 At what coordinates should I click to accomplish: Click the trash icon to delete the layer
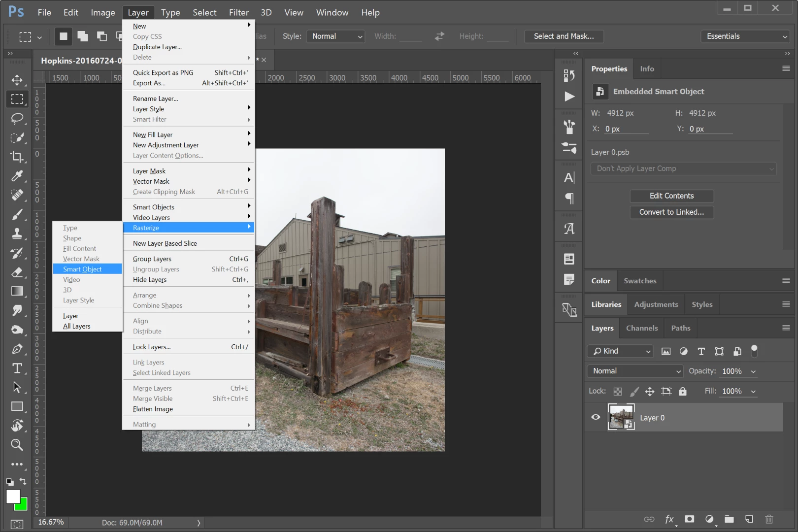tap(769, 519)
